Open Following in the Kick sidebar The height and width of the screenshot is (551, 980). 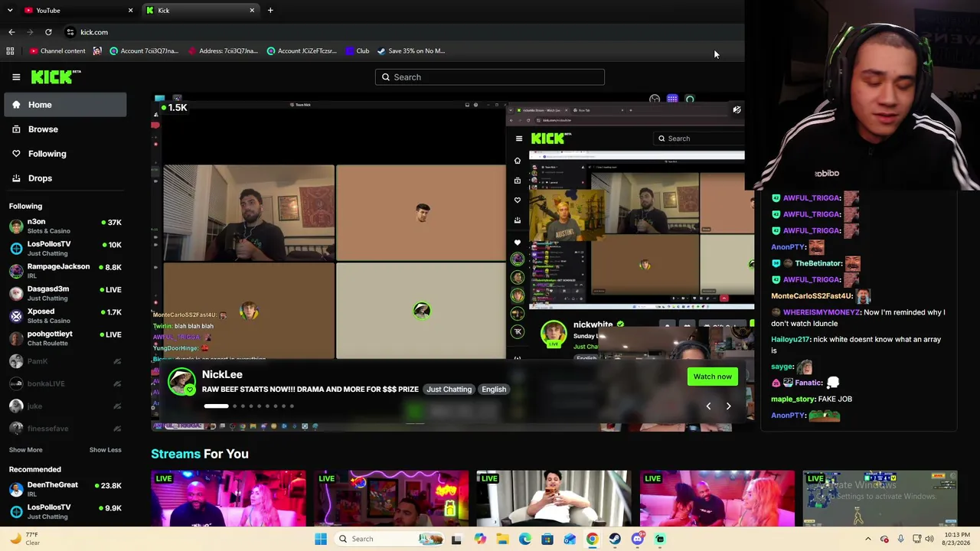(65, 154)
